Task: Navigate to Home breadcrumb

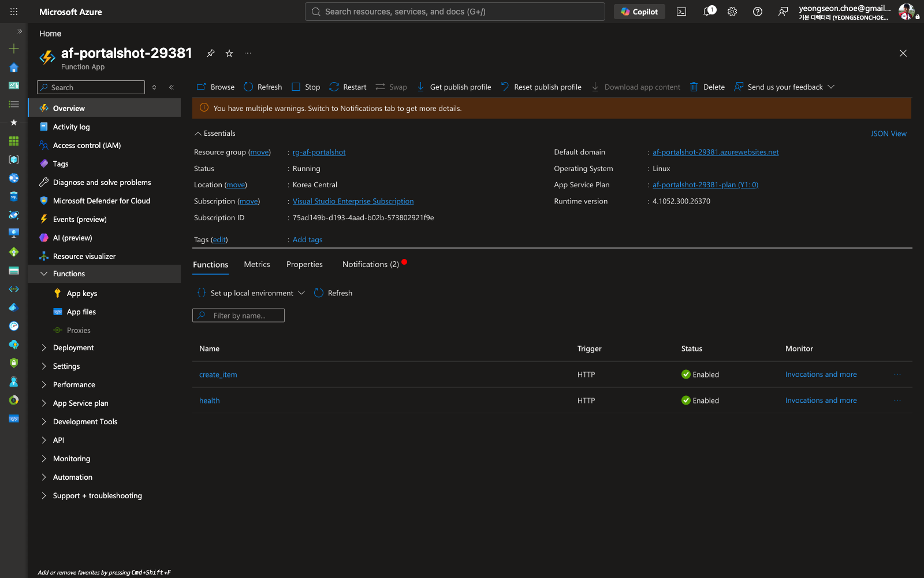Action: (x=50, y=34)
